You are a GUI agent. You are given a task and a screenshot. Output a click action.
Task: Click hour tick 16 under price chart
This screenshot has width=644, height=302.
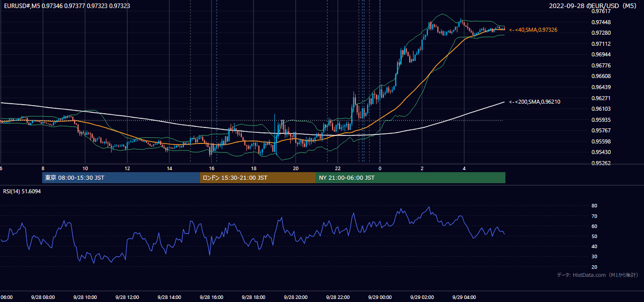tap(212, 169)
